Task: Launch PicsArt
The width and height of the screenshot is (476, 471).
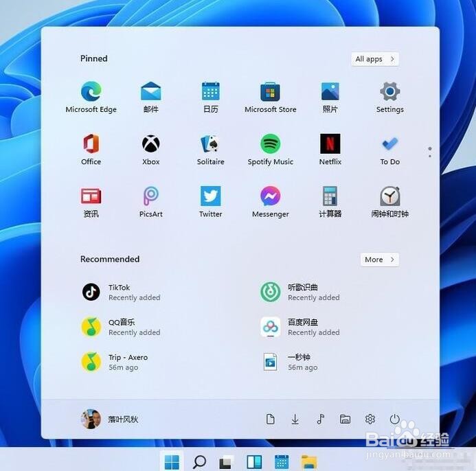Action: (x=151, y=202)
